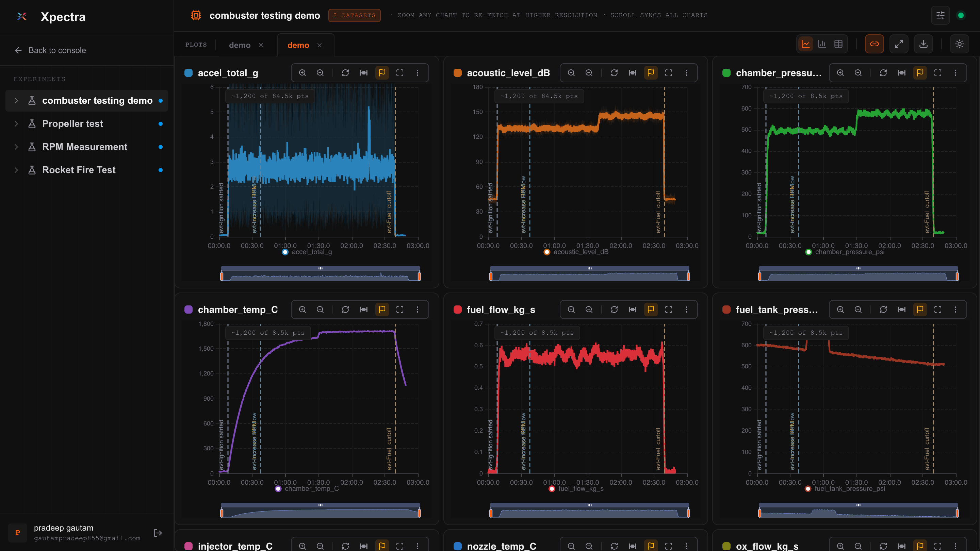Hide the chamber_temp_C series via its legend
This screenshot has width=980, height=551.
tap(307, 489)
